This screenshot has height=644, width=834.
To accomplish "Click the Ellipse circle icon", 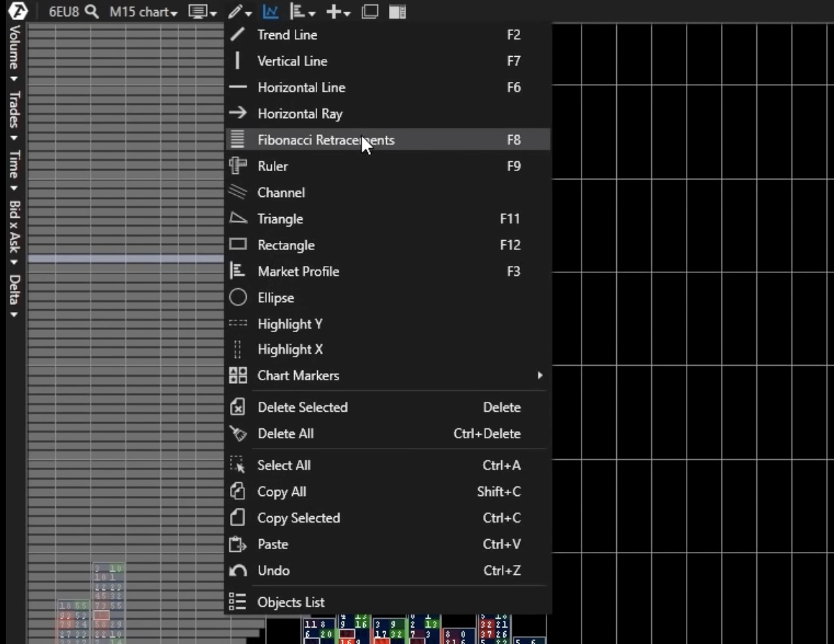I will (238, 298).
